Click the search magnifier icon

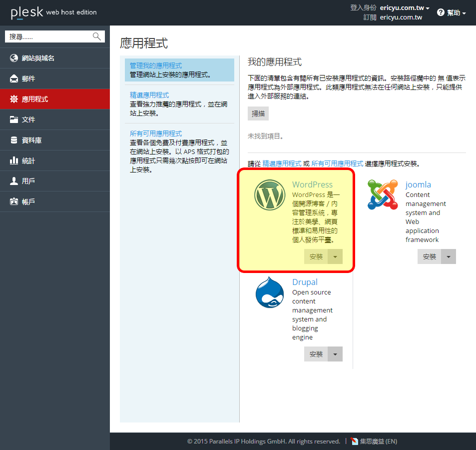pos(97,36)
